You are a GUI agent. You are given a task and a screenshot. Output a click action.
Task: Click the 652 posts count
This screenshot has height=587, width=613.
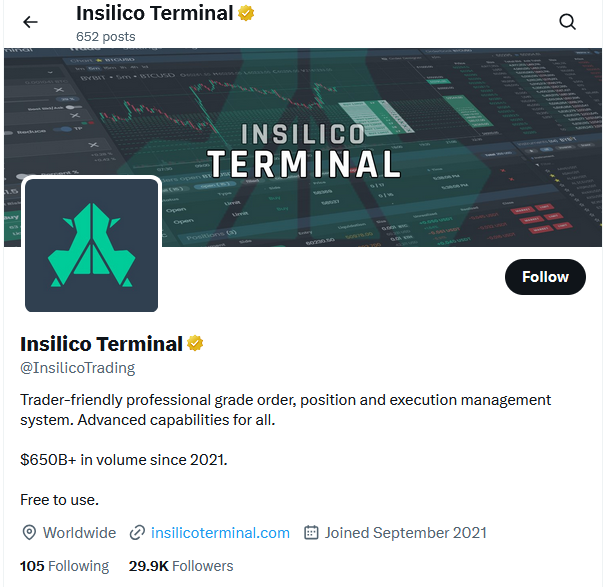105,37
